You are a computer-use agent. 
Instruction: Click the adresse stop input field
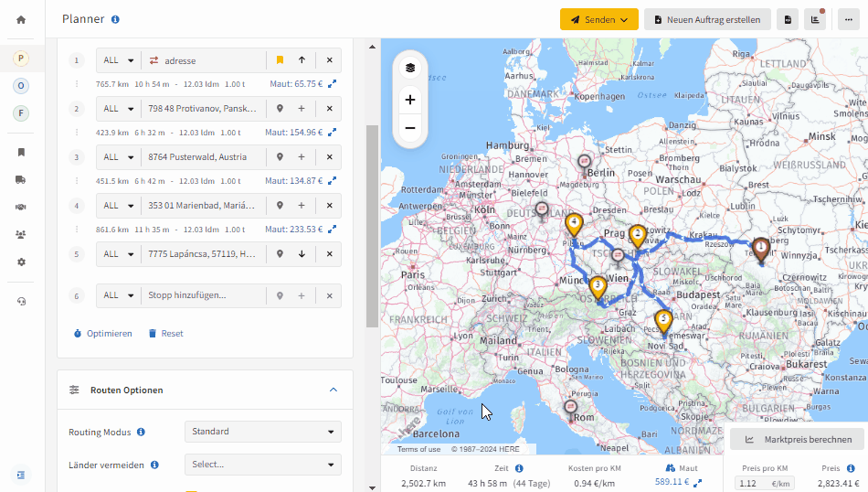(204, 60)
